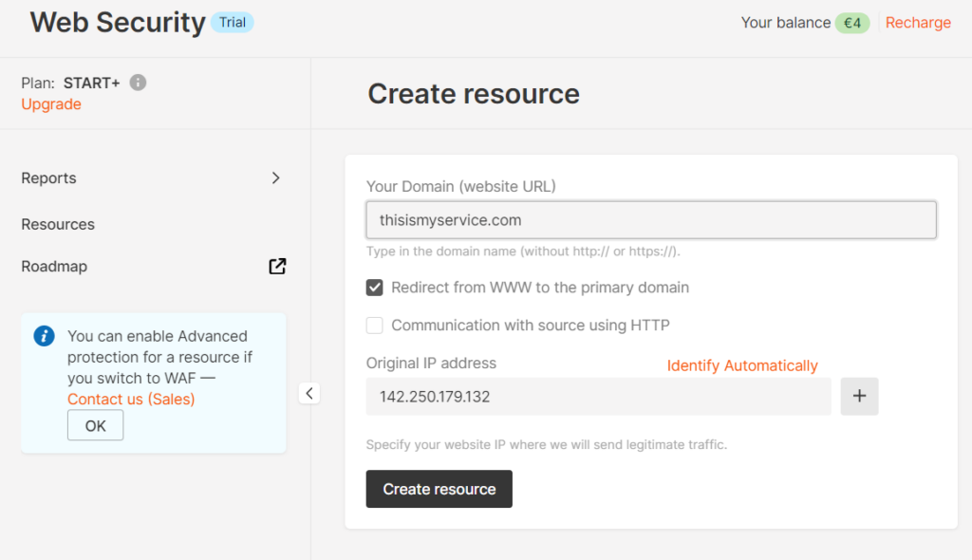
Task: Dismiss the notice with the OK button
Action: [95, 426]
